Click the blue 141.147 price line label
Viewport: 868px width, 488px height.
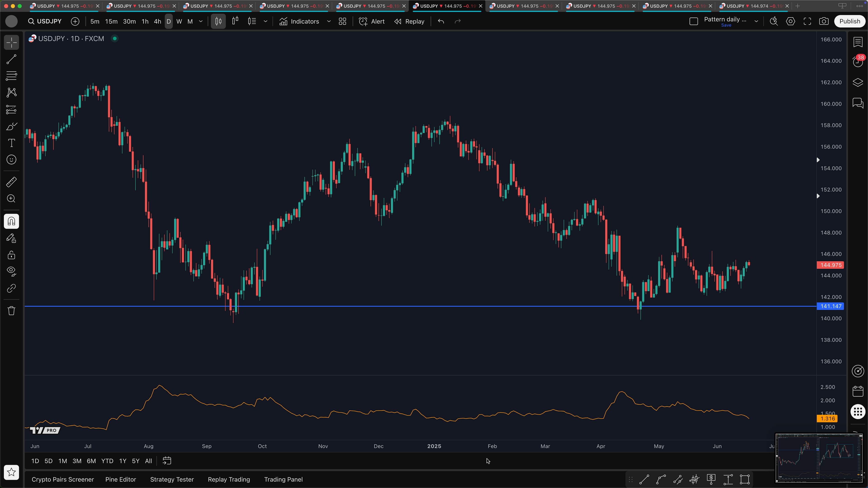click(831, 306)
